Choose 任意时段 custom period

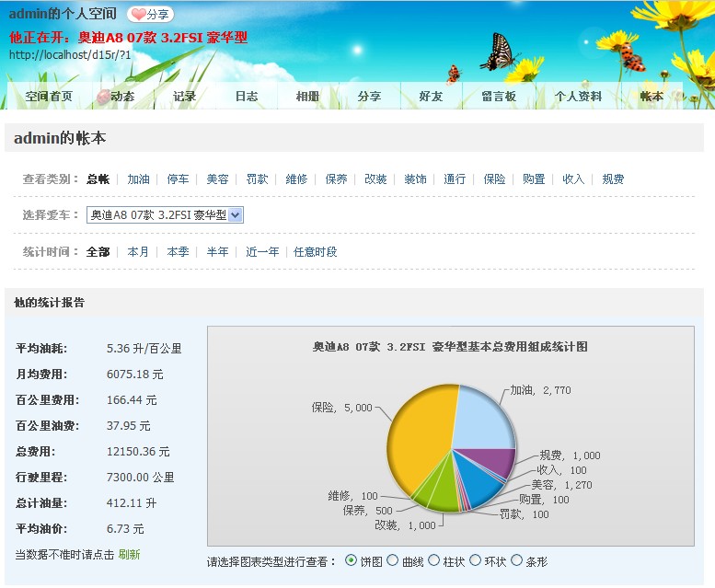click(x=316, y=251)
